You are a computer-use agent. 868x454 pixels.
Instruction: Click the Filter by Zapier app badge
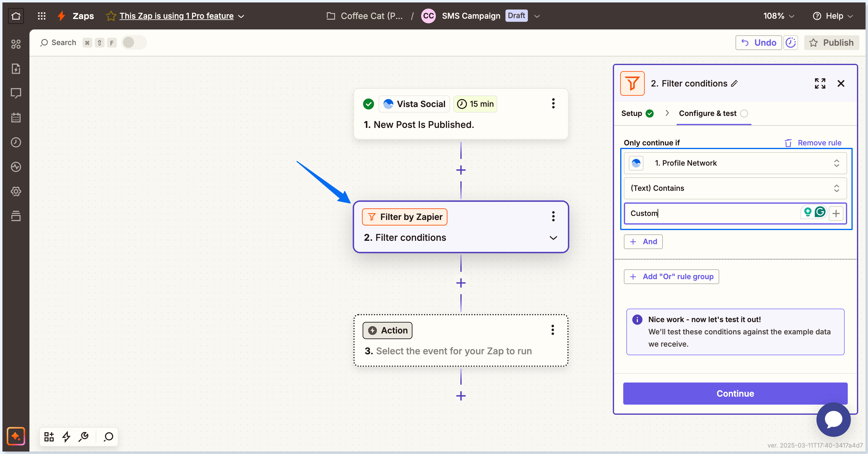pos(404,217)
